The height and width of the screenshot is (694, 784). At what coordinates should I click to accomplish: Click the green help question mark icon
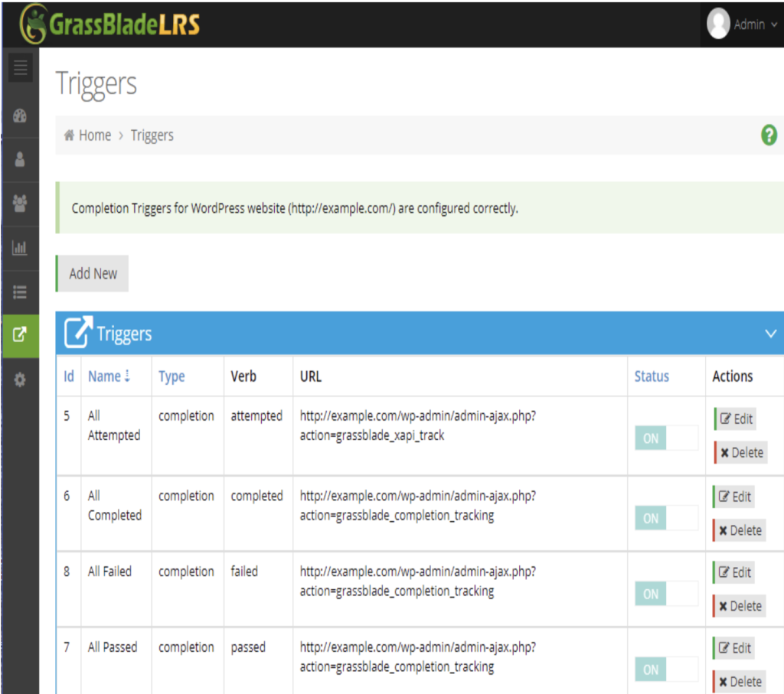769,135
